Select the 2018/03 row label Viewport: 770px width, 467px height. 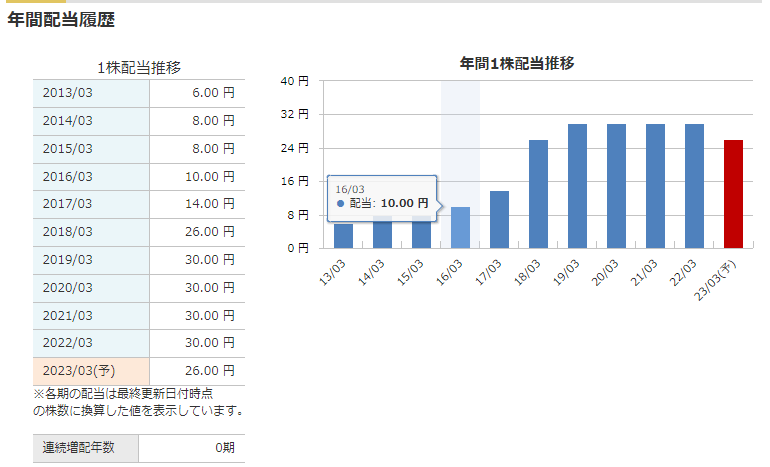[67, 232]
